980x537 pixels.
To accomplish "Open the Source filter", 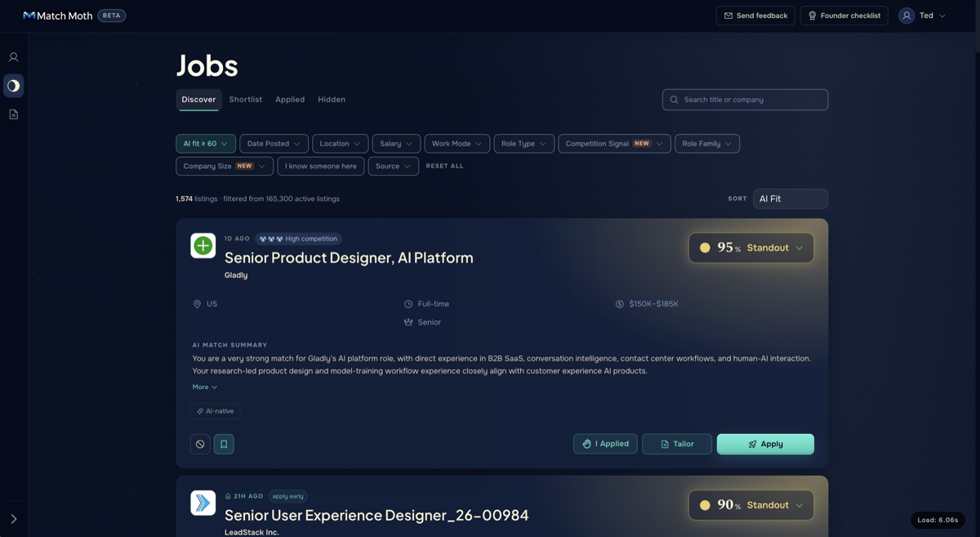I will click(x=393, y=166).
